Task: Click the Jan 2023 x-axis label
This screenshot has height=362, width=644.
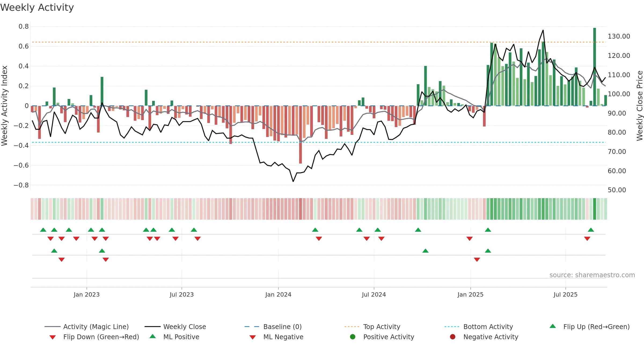Action: tap(87, 294)
